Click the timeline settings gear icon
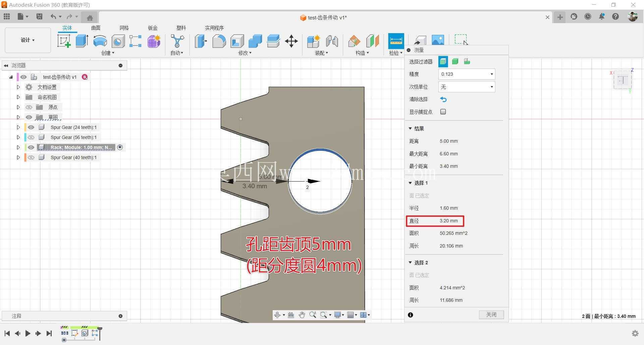Viewport: 644px width, 345px height. pyautogui.click(x=635, y=333)
